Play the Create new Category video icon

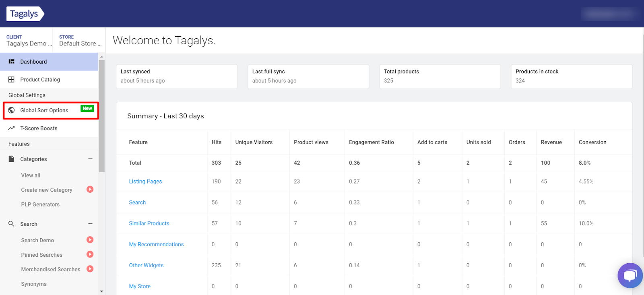90,190
